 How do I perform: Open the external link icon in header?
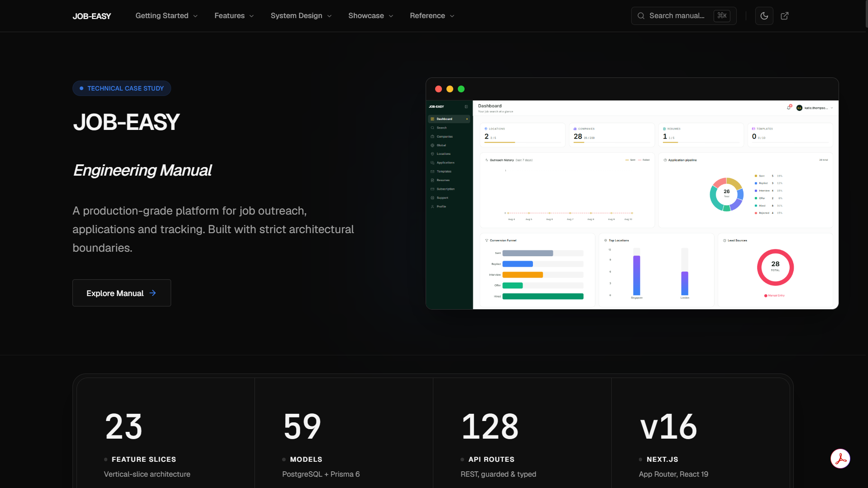(x=785, y=16)
